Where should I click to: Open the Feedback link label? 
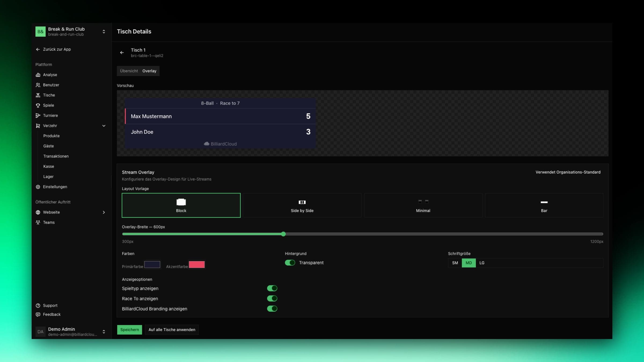[x=52, y=315]
